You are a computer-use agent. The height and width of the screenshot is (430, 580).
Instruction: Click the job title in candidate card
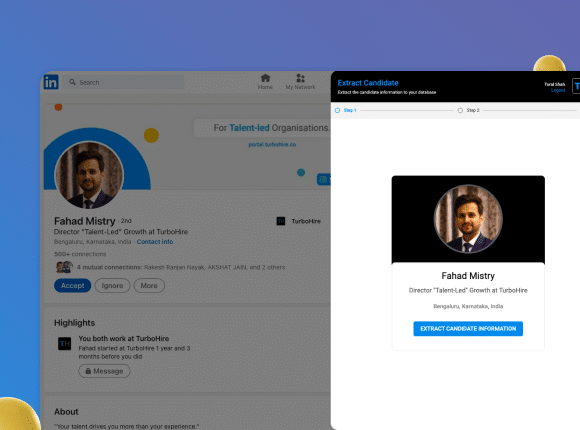(468, 290)
